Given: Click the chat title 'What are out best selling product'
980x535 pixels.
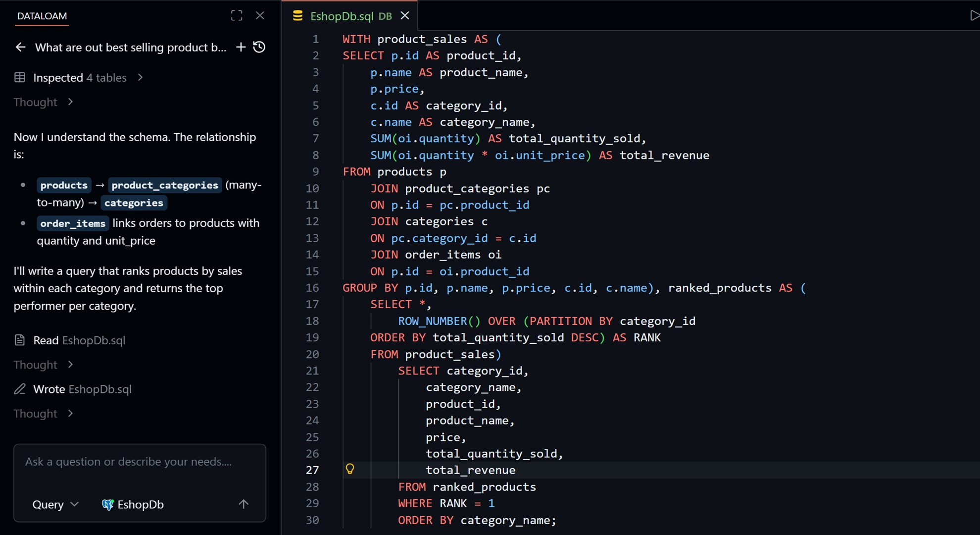Looking at the screenshot, I should (131, 48).
